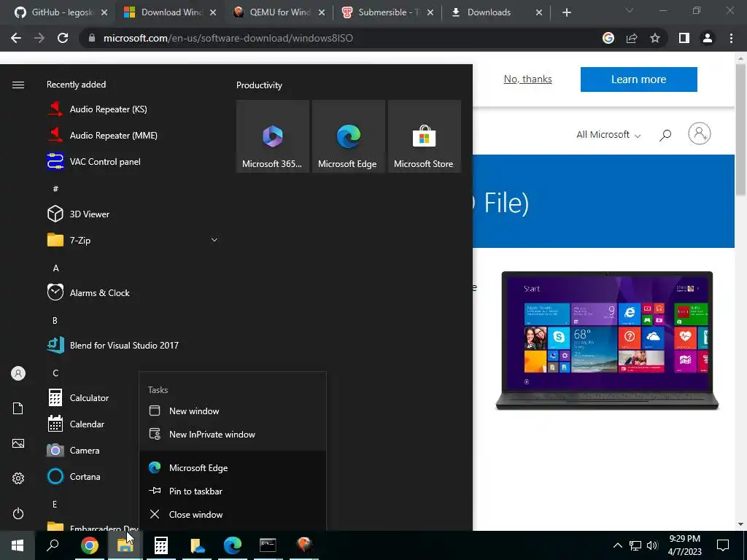747x560 pixels.
Task: Open Pictures from Start sidebar
Action: pyautogui.click(x=18, y=443)
